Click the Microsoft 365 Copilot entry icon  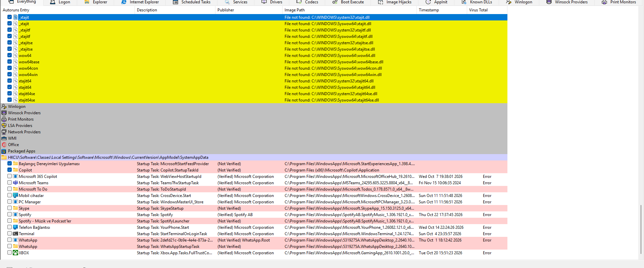[x=15, y=177]
